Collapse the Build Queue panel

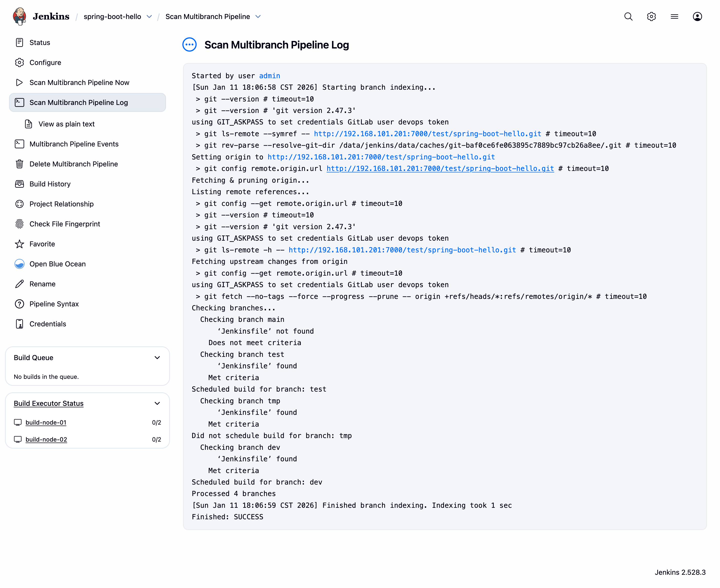(x=157, y=358)
